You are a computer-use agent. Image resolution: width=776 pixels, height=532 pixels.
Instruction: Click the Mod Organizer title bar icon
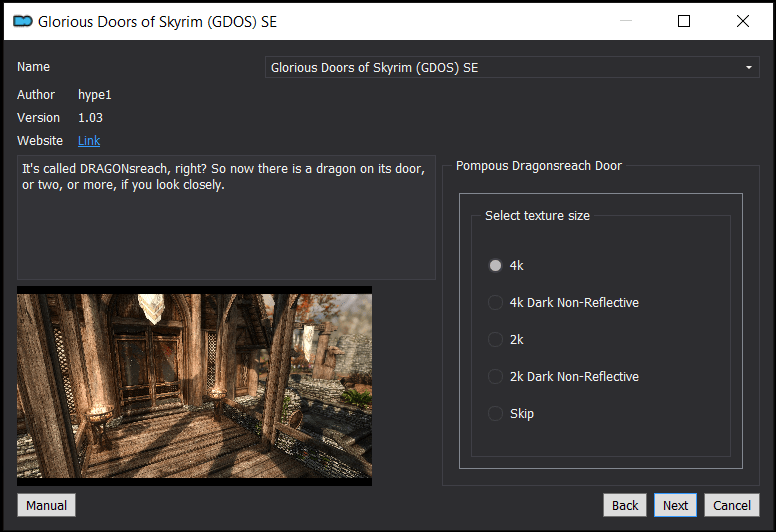point(23,21)
